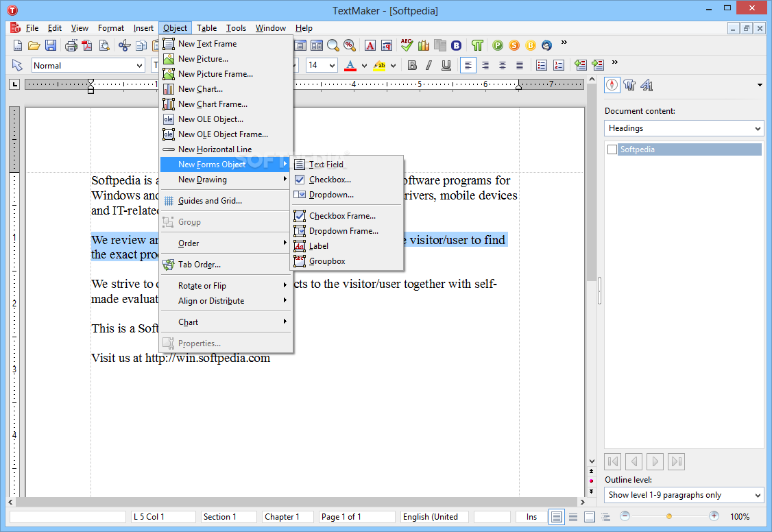Open the sidebar navigator compass icon
Screen dimensions: 772x532
click(x=612, y=85)
